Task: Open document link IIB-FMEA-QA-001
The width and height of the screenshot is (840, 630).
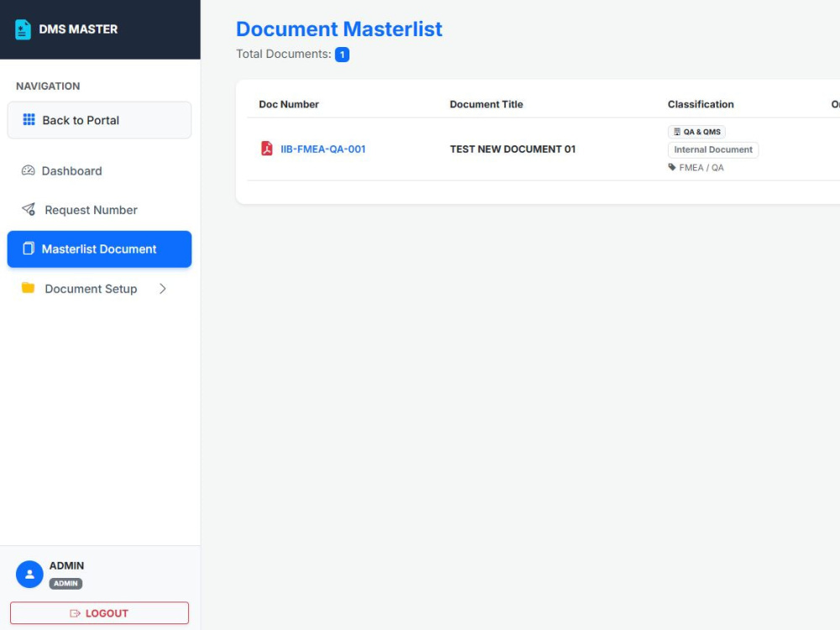Action: (x=323, y=149)
